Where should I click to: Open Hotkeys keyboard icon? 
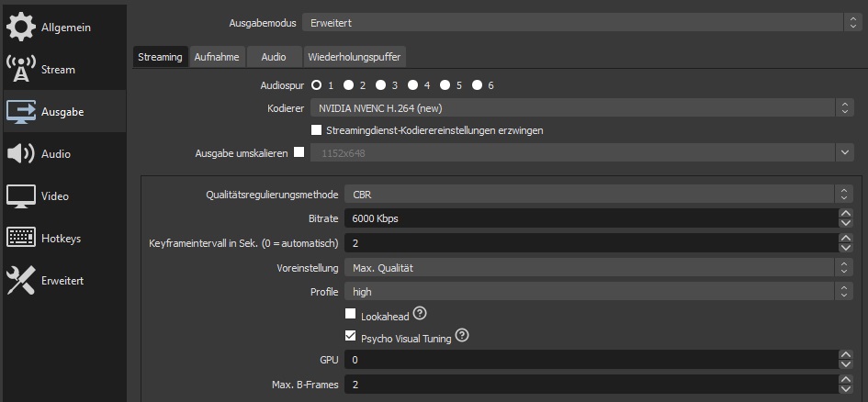click(21, 239)
